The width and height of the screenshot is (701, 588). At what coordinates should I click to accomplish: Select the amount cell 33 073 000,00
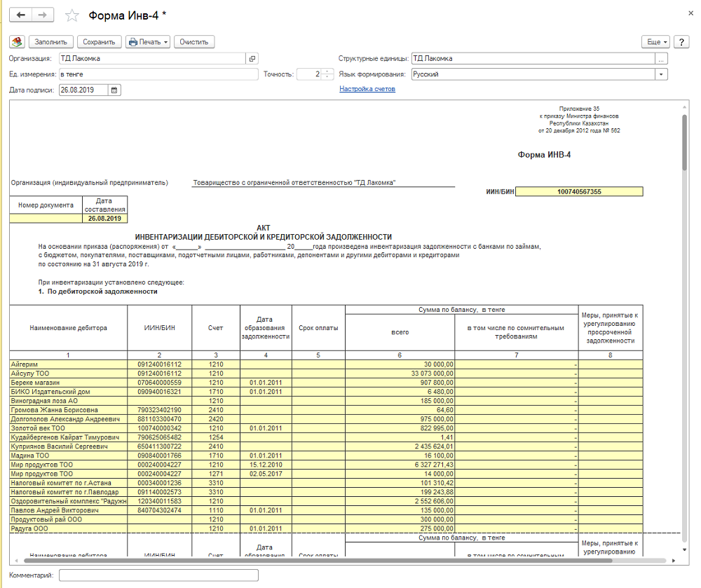pyautogui.click(x=400, y=374)
